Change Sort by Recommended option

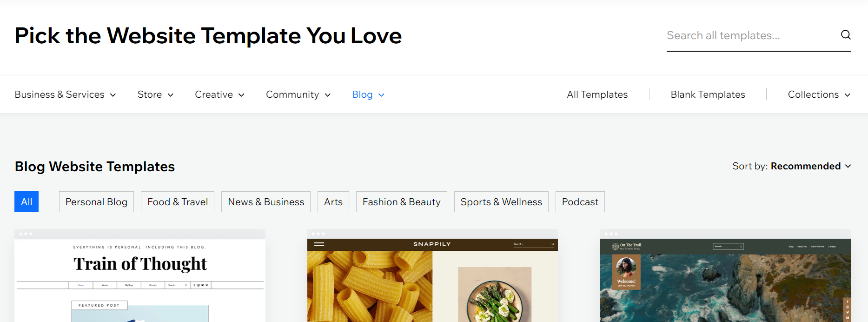[792, 166]
